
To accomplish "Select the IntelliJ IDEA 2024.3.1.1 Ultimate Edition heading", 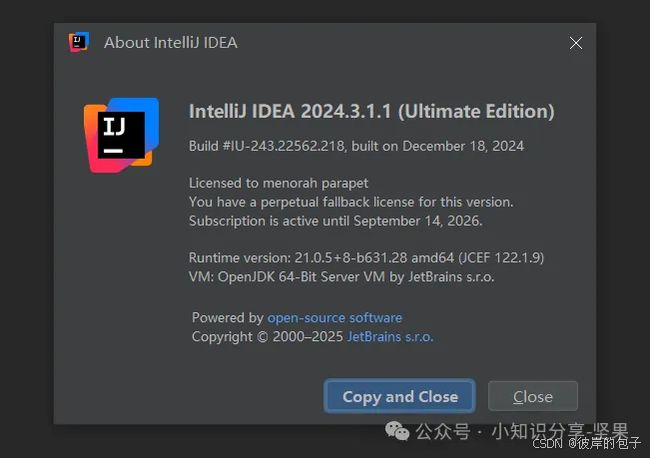I will coord(371,111).
